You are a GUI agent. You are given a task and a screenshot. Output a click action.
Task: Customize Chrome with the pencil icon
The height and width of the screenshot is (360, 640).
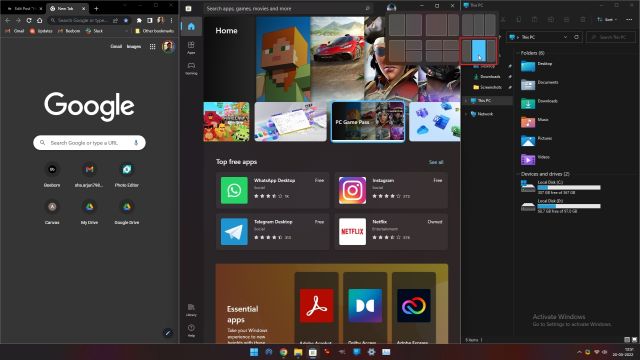click(x=168, y=333)
